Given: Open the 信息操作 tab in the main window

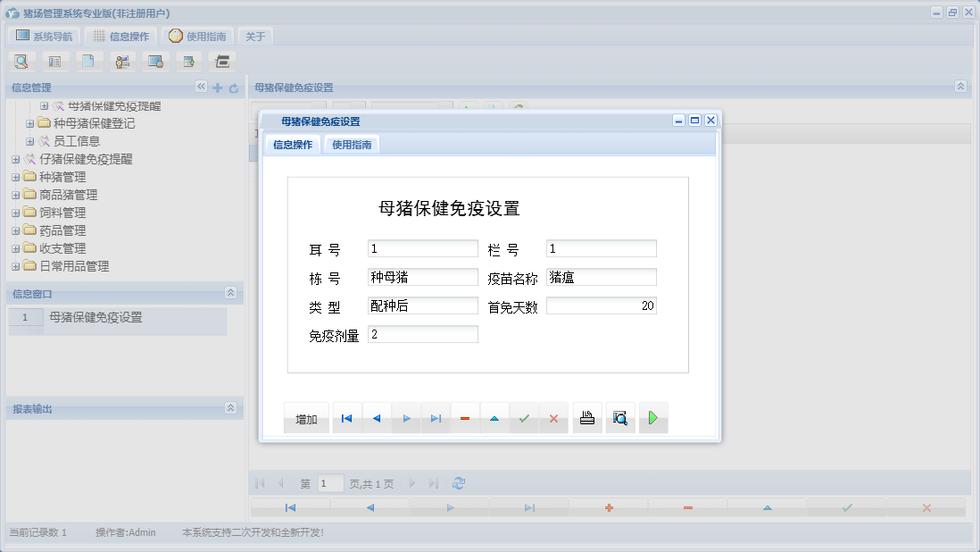Looking at the screenshot, I should (120, 37).
